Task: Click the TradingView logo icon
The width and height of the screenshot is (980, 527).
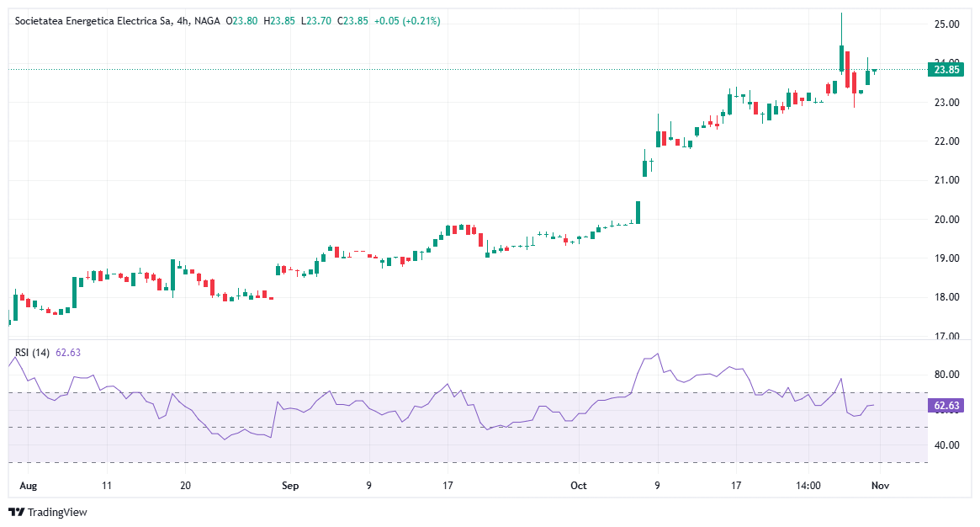Action: (16, 512)
